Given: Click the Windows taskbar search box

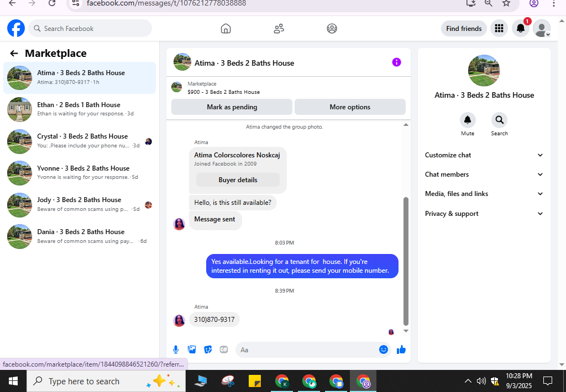Looking at the screenshot, I should click(x=106, y=381).
